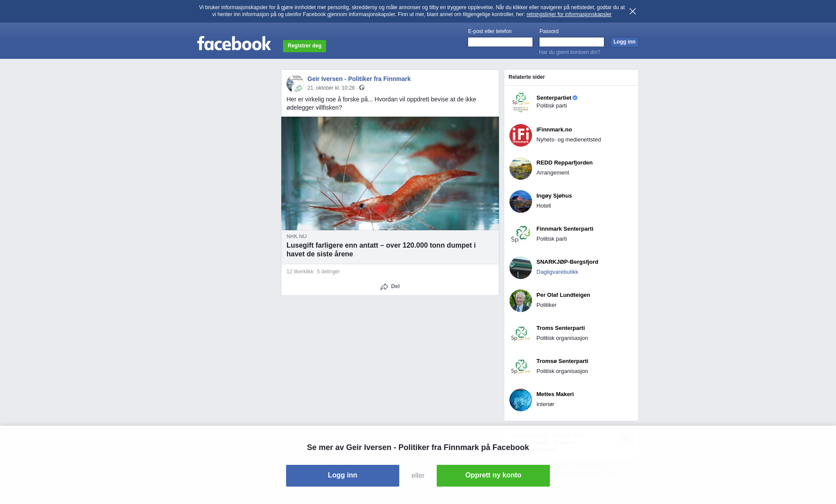Image resolution: width=836 pixels, height=504 pixels.
Task: Open the REDD Repparfjorden page thumbnail
Action: 521,168
